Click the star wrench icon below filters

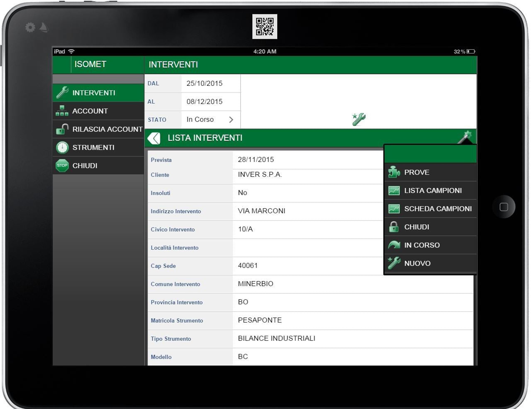(359, 119)
